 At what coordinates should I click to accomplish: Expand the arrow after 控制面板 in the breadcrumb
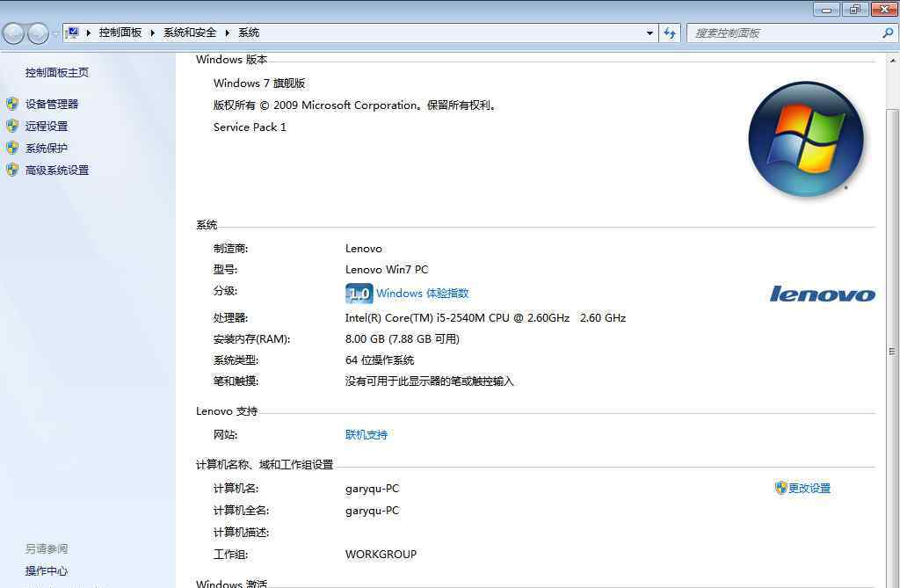153,33
